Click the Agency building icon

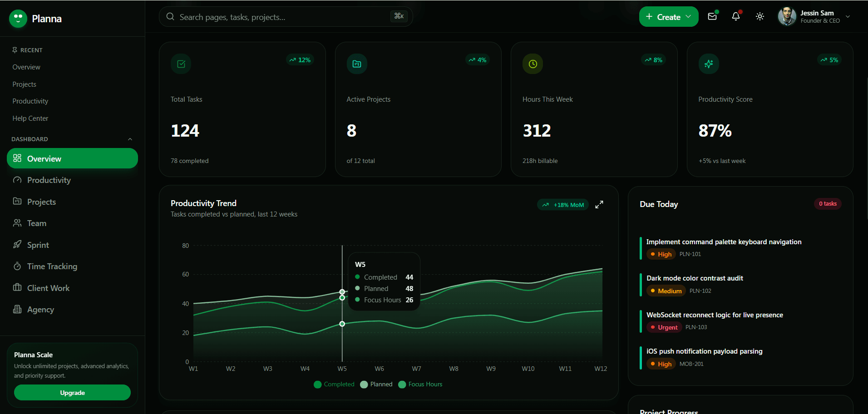[x=17, y=309]
